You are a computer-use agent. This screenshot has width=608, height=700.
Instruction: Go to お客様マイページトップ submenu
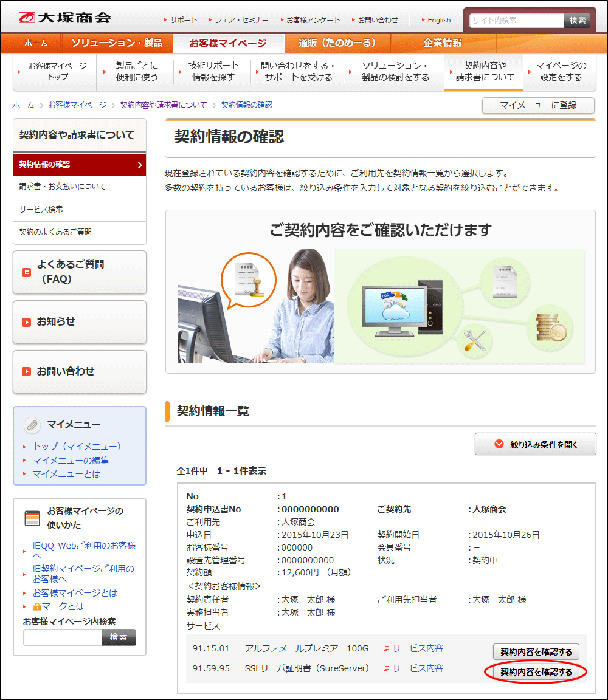pyautogui.click(x=55, y=72)
